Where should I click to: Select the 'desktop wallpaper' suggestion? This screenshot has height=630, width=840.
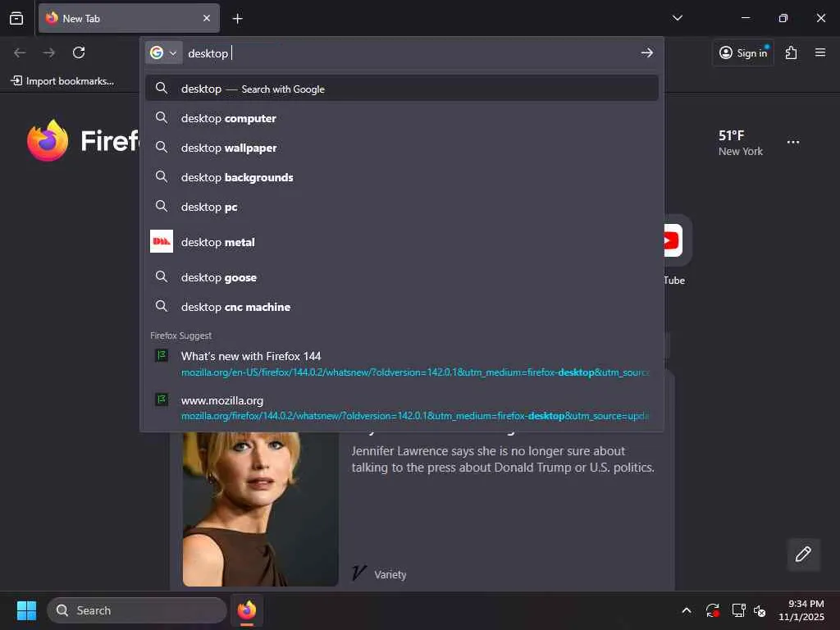(402, 148)
